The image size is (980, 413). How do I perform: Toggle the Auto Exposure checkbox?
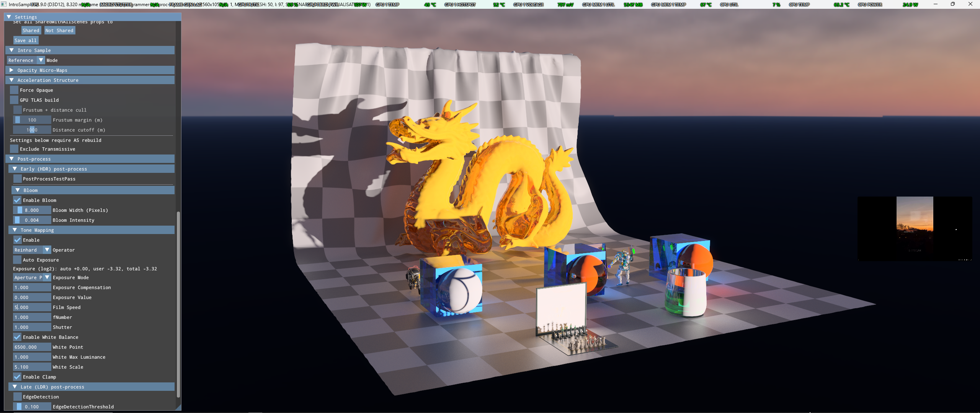tap(17, 260)
